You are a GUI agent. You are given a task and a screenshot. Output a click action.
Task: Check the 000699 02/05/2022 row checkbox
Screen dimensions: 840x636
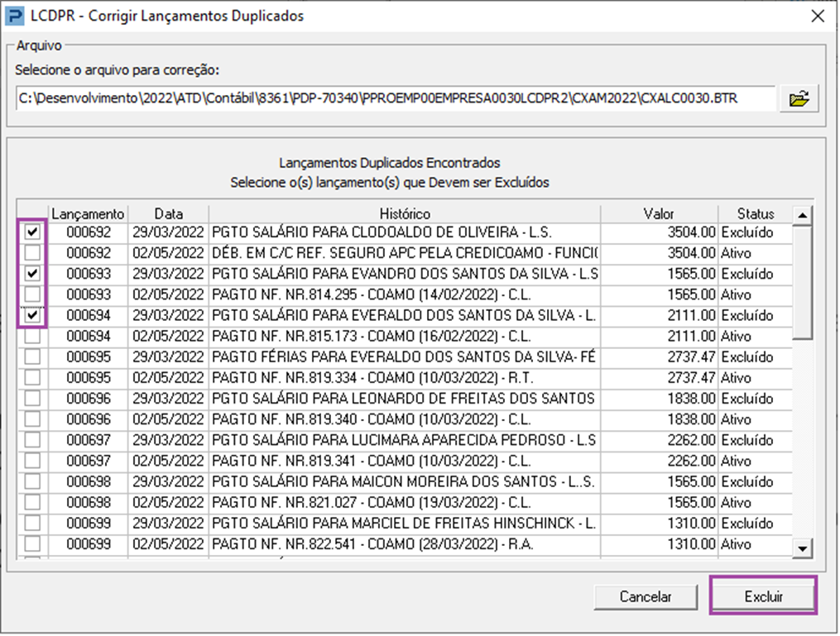click(32, 544)
